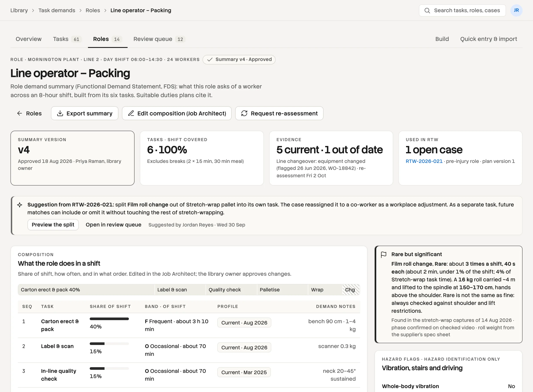Click Roles in the breadcrumb
This screenshot has height=392, width=533.
93,10
